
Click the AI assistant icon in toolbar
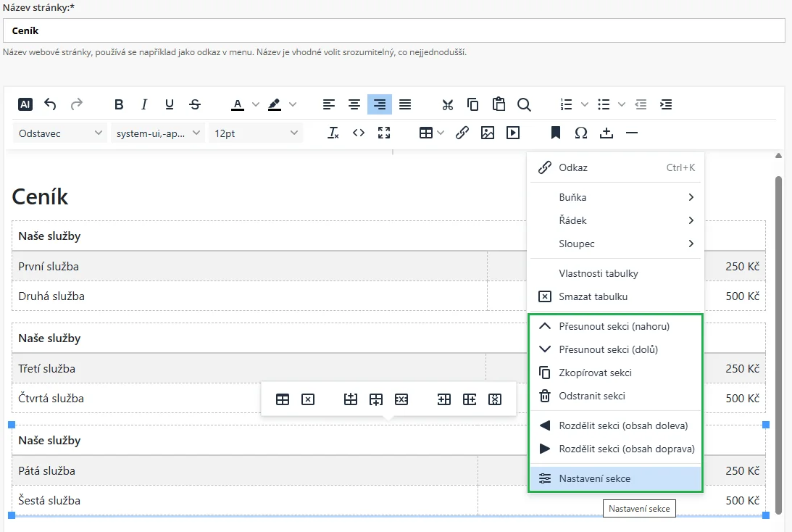(x=25, y=104)
